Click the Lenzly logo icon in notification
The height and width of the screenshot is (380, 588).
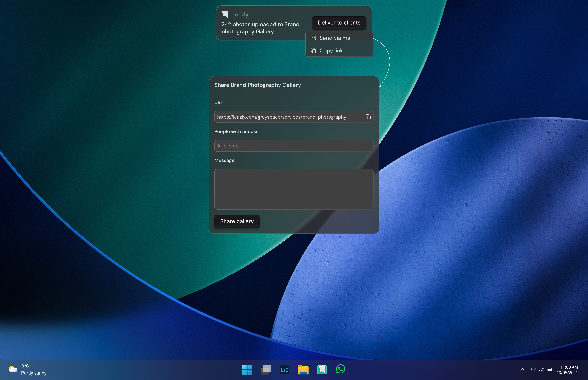pos(225,14)
